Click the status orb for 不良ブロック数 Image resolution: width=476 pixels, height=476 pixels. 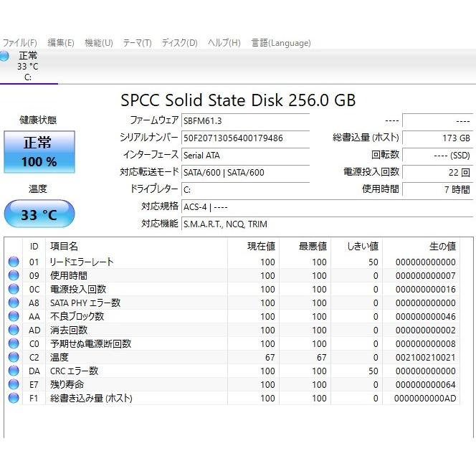tap(14, 317)
